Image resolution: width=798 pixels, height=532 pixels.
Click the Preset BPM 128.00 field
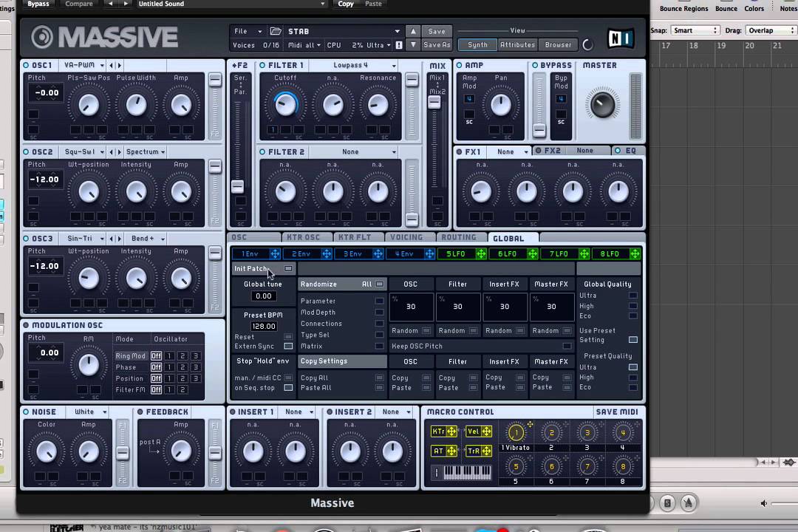tap(264, 327)
